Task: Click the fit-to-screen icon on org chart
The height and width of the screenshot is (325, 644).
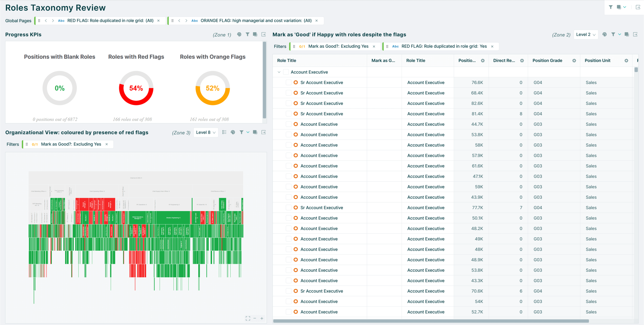Action: click(x=248, y=318)
